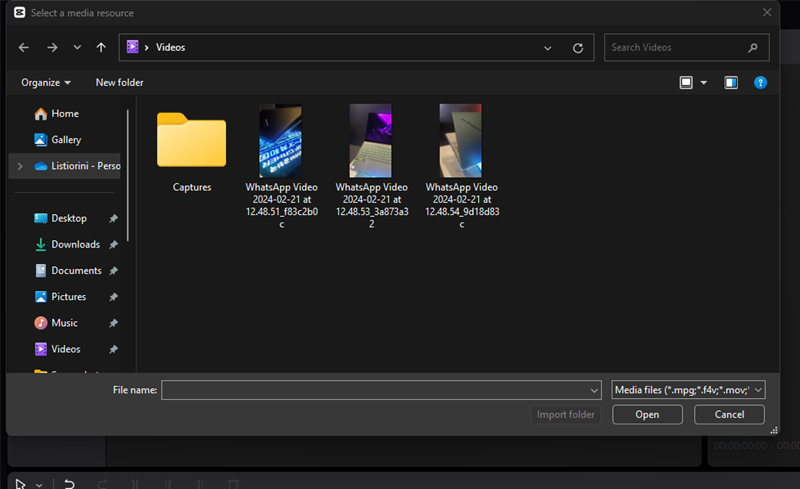Click the change view layout icon

click(x=687, y=82)
